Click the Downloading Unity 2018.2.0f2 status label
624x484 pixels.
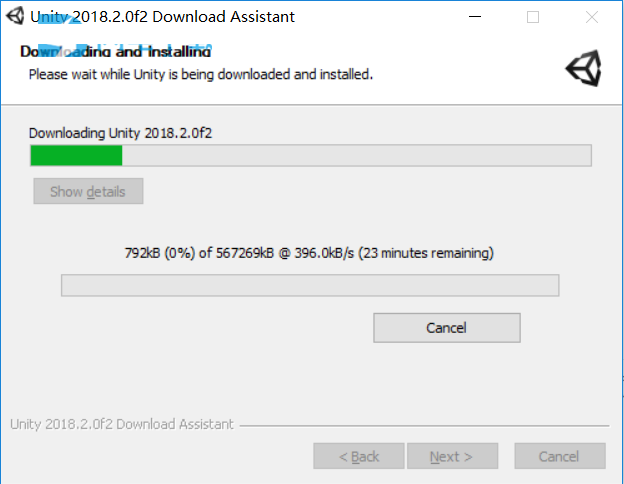(120, 133)
